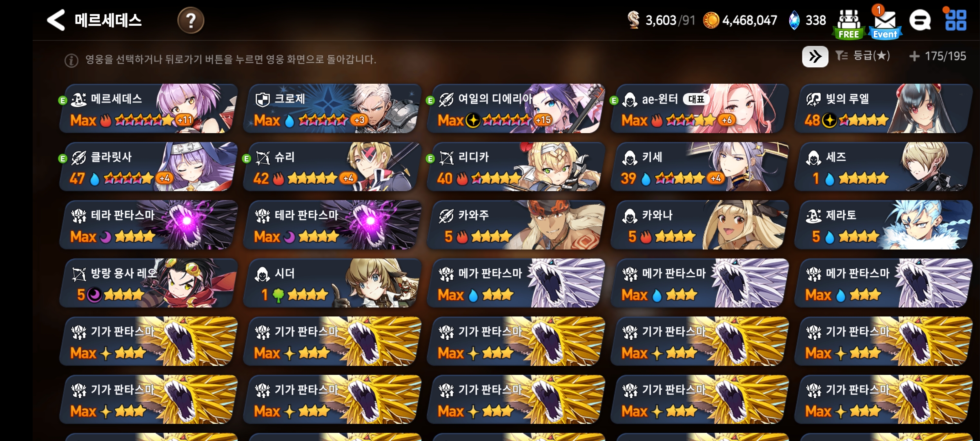The width and height of the screenshot is (980, 441).
Task: Go back with the left arrow icon
Action: coord(56,20)
